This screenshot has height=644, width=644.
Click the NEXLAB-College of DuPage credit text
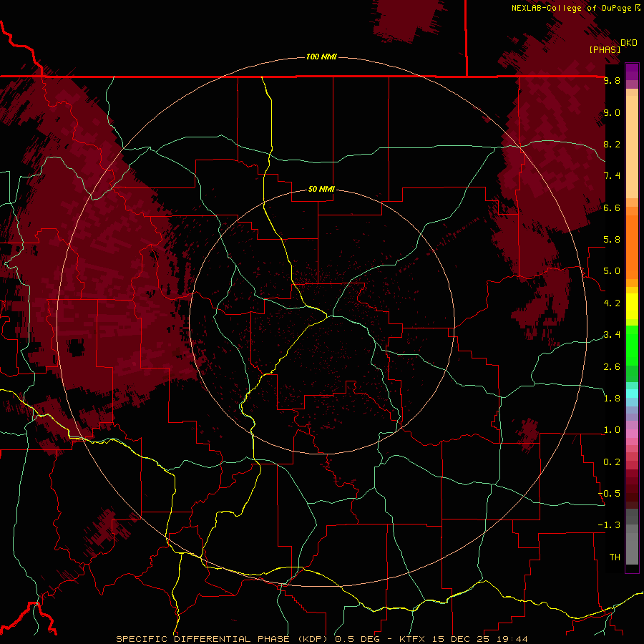[x=572, y=8]
